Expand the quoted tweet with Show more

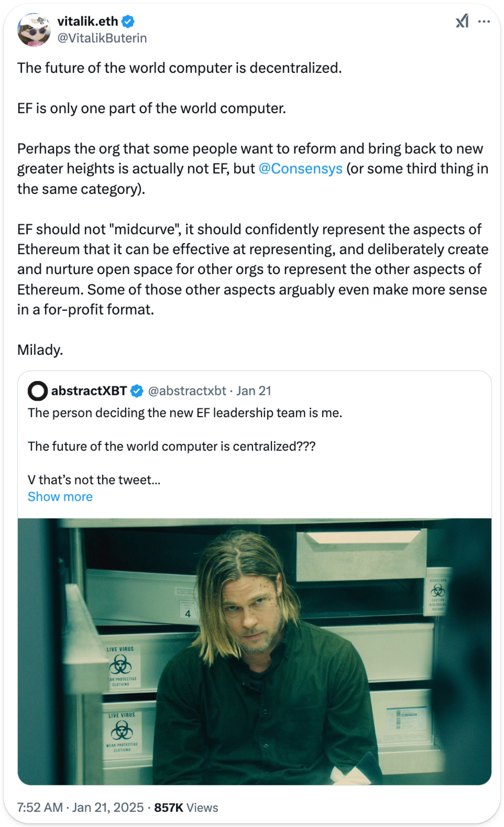[60, 496]
